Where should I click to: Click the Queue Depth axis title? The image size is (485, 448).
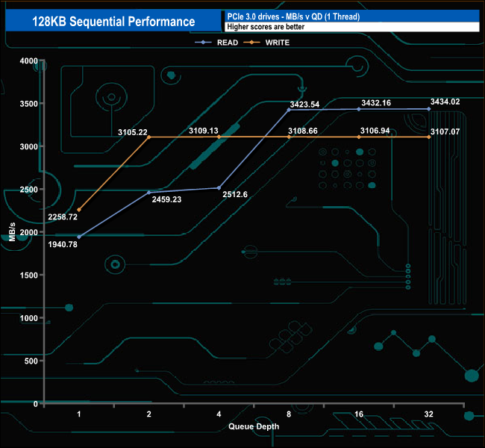click(x=254, y=426)
